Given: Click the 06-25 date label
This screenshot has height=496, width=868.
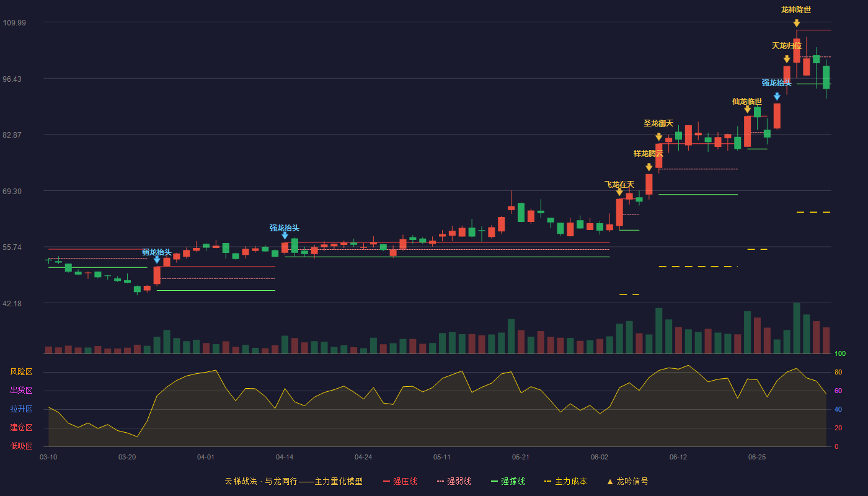Looking at the screenshot, I should pos(757,457).
